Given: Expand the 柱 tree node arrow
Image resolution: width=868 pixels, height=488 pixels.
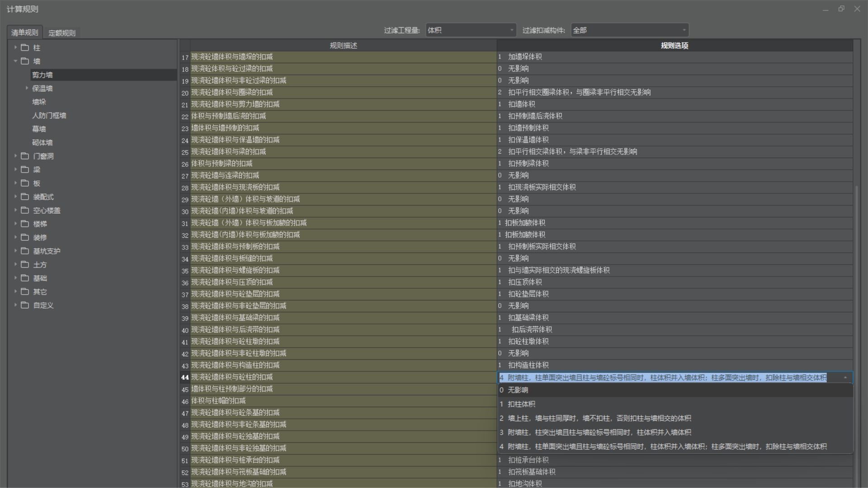Looking at the screenshot, I should (x=15, y=47).
